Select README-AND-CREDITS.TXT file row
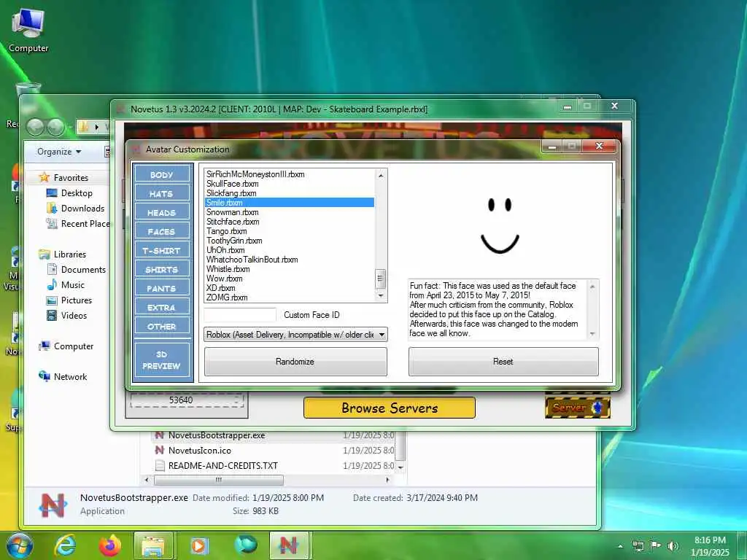747x560 pixels. (274, 466)
